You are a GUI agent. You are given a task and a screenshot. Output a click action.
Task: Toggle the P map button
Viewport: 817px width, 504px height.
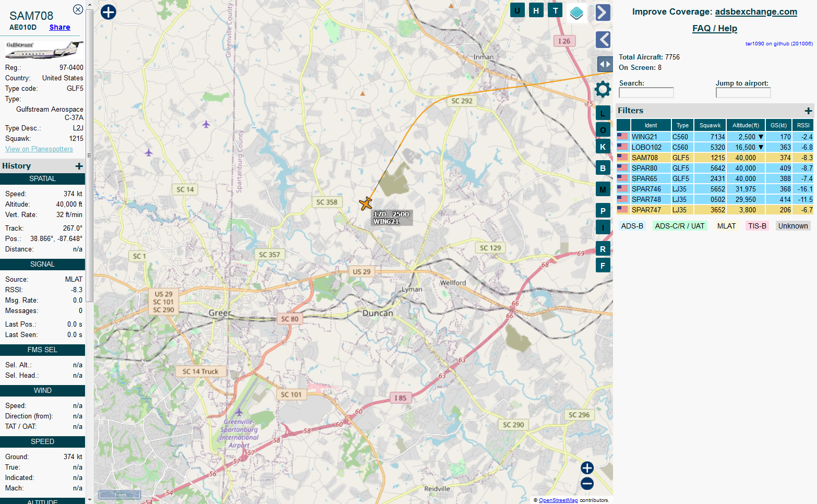coord(603,211)
